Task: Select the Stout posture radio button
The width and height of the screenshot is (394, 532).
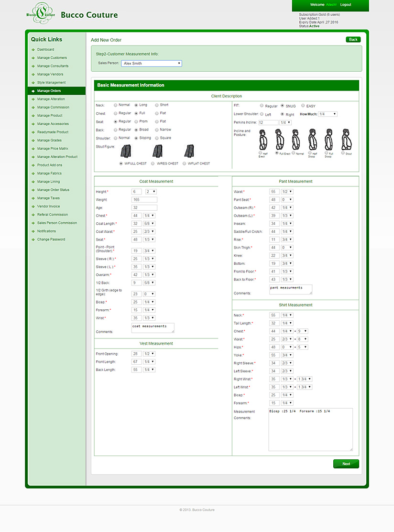Action: [x=343, y=153]
